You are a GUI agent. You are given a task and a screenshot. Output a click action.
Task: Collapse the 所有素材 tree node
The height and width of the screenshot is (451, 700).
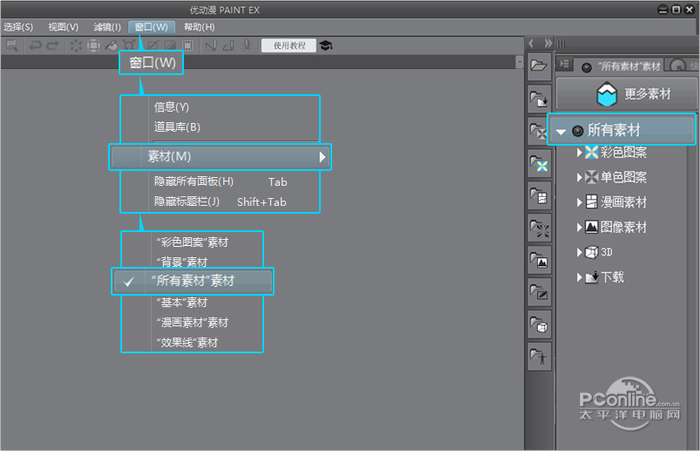tap(561, 131)
